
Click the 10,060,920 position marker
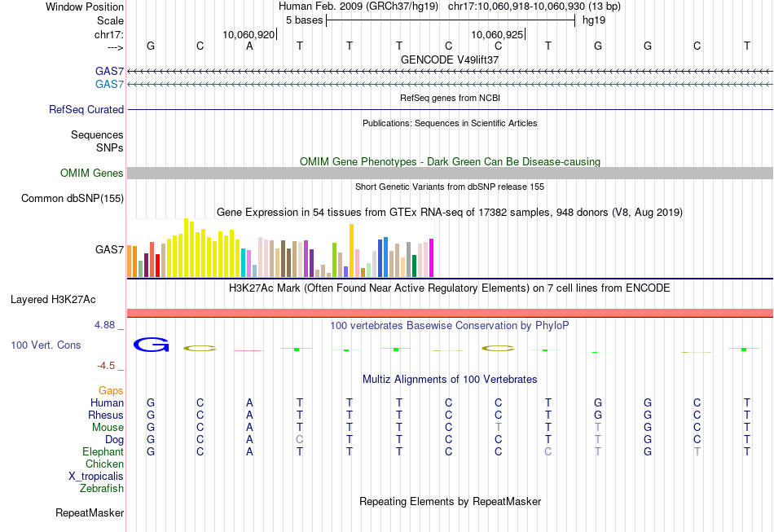pyautogui.click(x=249, y=34)
